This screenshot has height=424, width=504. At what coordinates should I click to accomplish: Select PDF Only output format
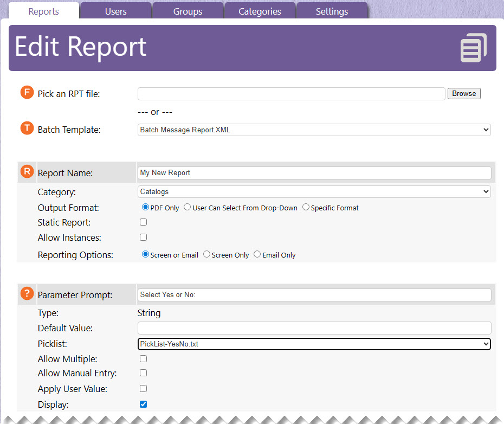pos(145,207)
